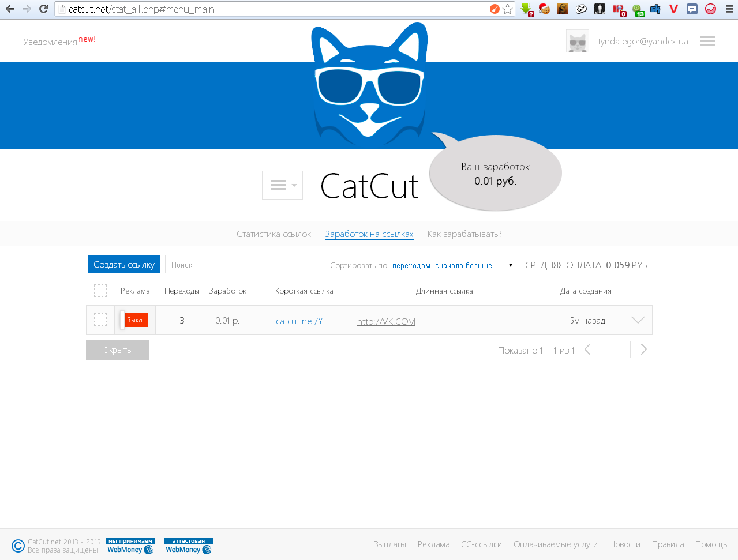The width and height of the screenshot is (738, 560).
Task: Open the black silhouette figure extension
Action: point(600,9)
